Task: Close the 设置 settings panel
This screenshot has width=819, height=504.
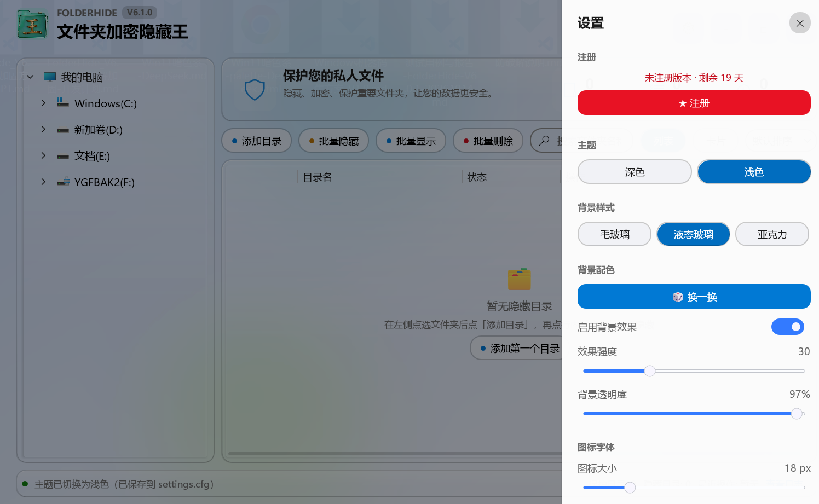Action: (800, 23)
